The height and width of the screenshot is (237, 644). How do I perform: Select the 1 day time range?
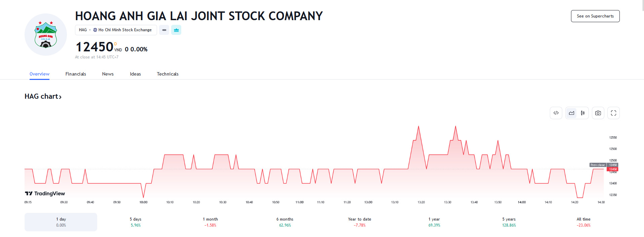pos(61,222)
